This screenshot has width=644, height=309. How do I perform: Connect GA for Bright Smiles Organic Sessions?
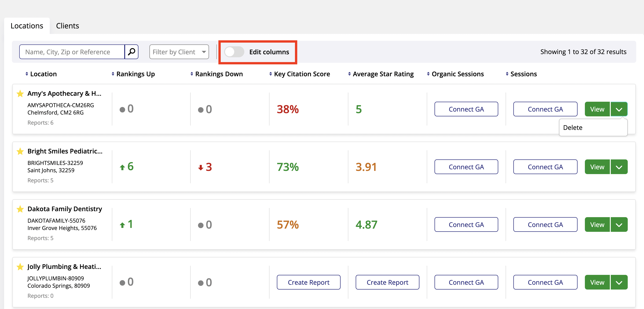[x=466, y=167]
